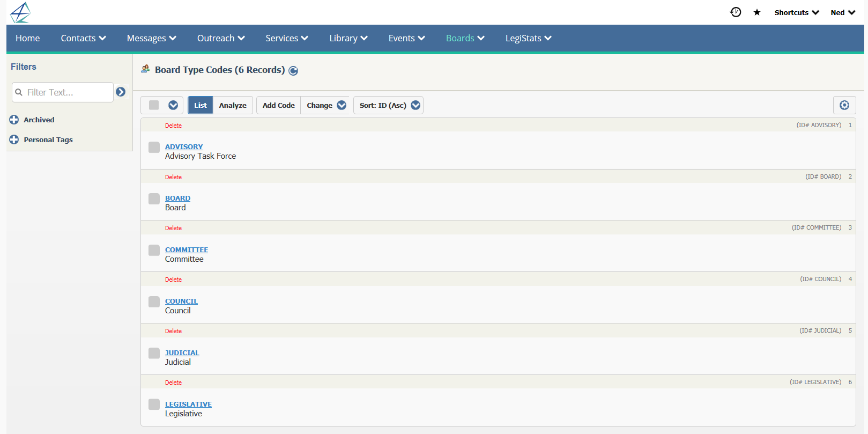This screenshot has width=868, height=434.
Task: Expand the Archived filter plus icon
Action: click(x=14, y=120)
